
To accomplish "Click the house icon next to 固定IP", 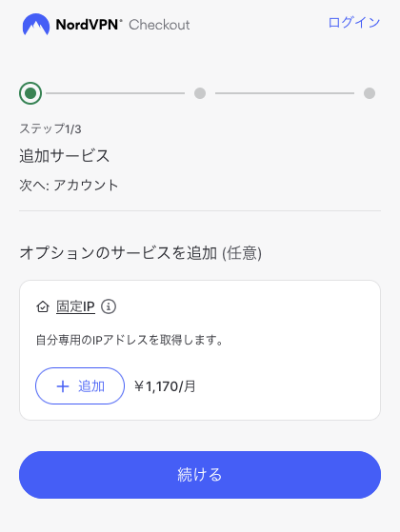I will (x=43, y=306).
